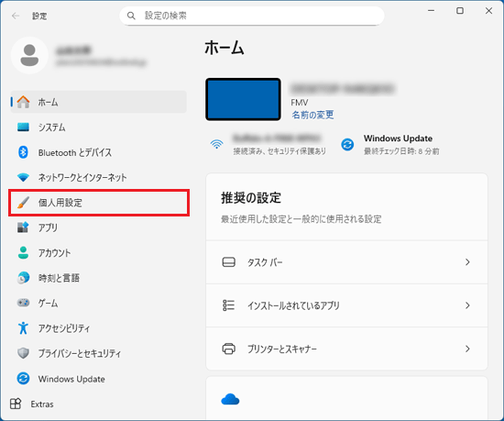Open プリンターとスキャナー recommended setting

click(346, 349)
